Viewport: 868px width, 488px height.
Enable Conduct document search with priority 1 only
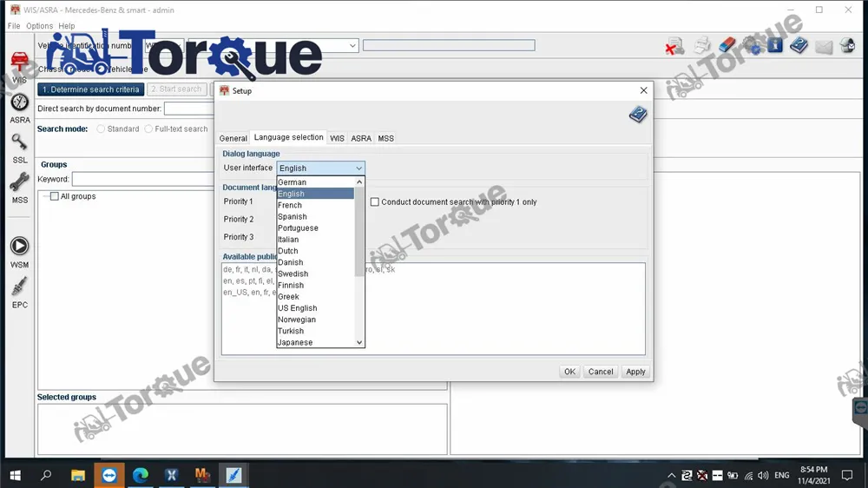coord(375,202)
